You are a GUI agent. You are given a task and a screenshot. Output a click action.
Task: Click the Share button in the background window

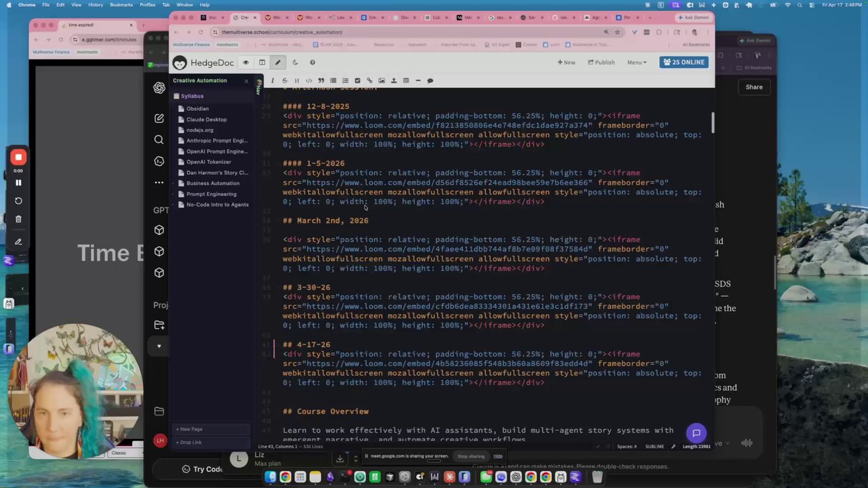pyautogui.click(x=754, y=87)
